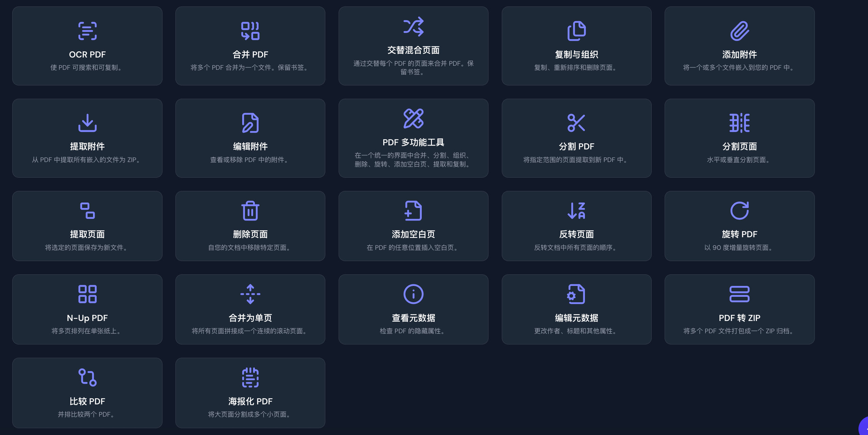Select the 分割页面 tool title
This screenshot has height=435, width=868.
click(x=739, y=147)
